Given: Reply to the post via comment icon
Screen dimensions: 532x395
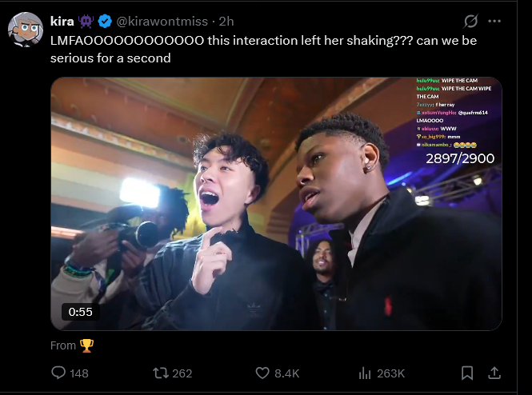Looking at the screenshot, I should tap(58, 373).
